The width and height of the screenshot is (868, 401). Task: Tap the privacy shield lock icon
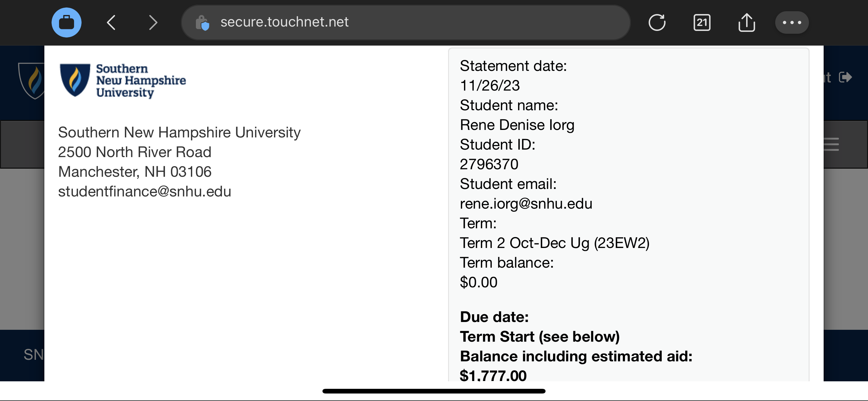pyautogui.click(x=202, y=22)
